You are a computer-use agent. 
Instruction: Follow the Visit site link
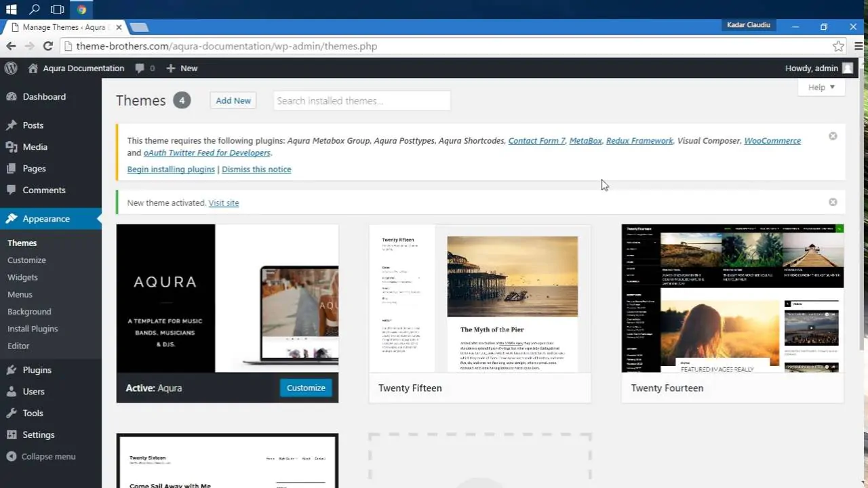[x=224, y=203]
